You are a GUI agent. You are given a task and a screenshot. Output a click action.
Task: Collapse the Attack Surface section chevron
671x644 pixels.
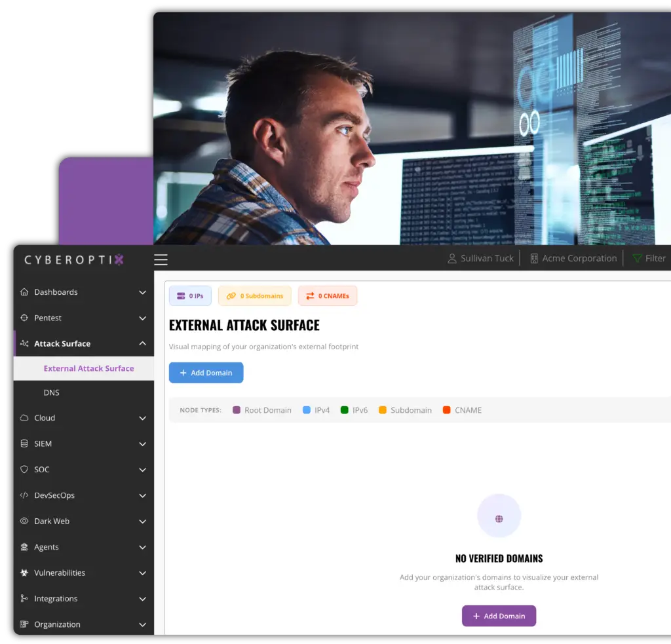(x=143, y=344)
